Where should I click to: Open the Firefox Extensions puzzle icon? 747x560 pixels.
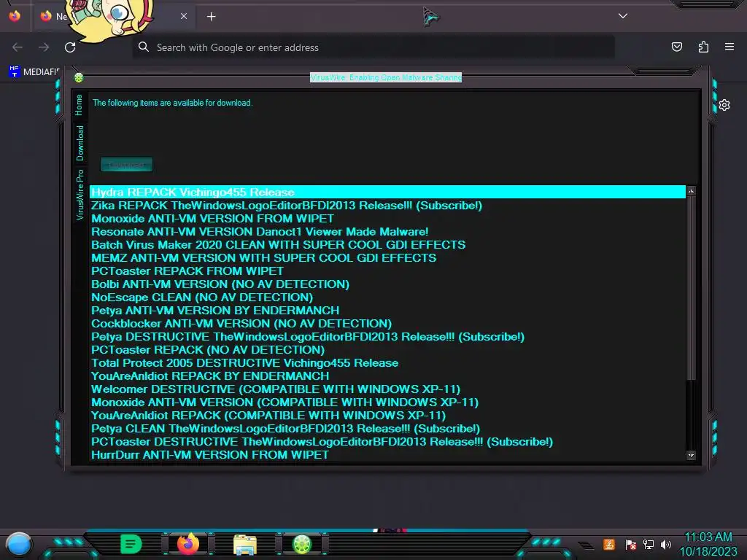tap(703, 47)
